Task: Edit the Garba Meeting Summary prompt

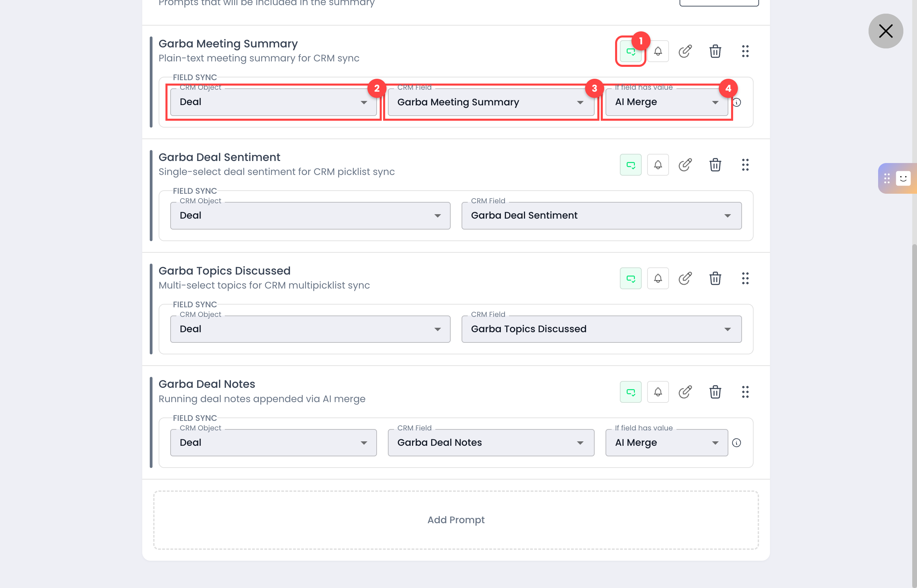Action: [x=685, y=52]
